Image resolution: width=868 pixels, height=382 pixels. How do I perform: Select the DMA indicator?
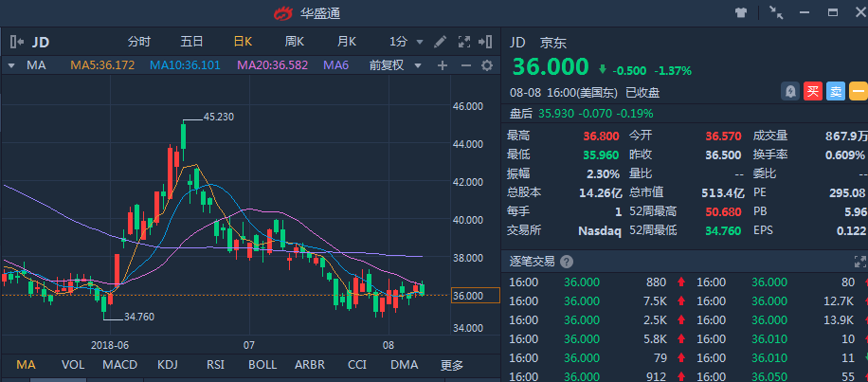pos(404,365)
